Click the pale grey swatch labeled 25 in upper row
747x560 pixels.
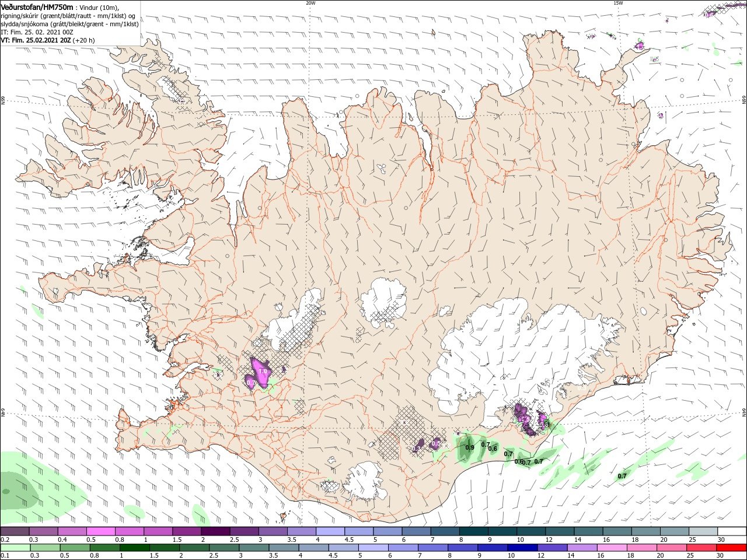tap(703, 531)
